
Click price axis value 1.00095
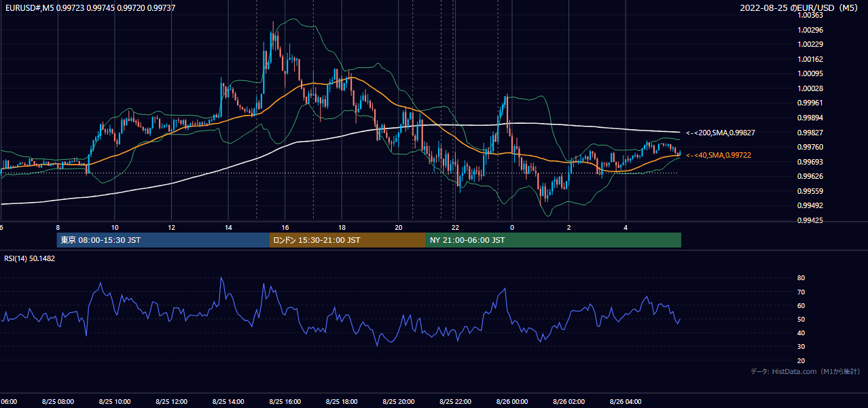coord(811,73)
